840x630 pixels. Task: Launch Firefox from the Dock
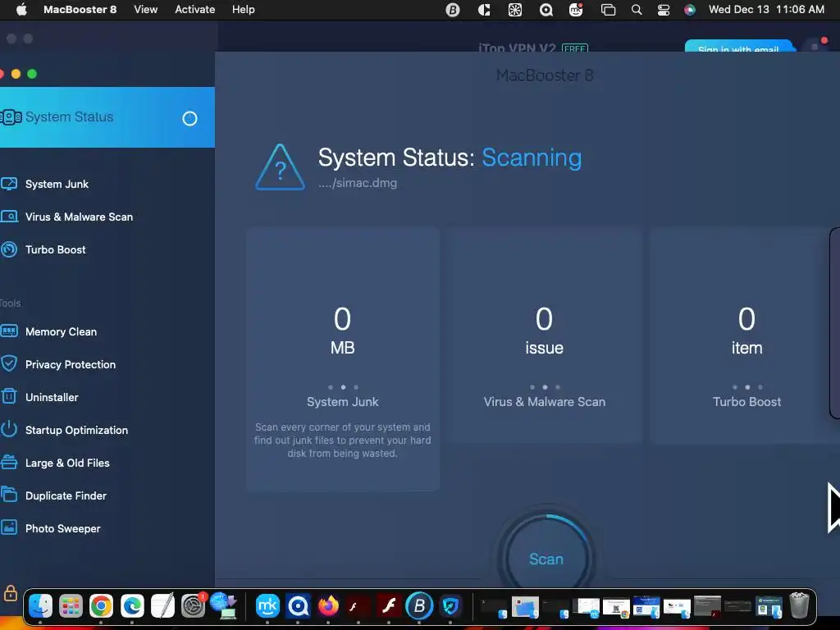[x=328, y=606]
